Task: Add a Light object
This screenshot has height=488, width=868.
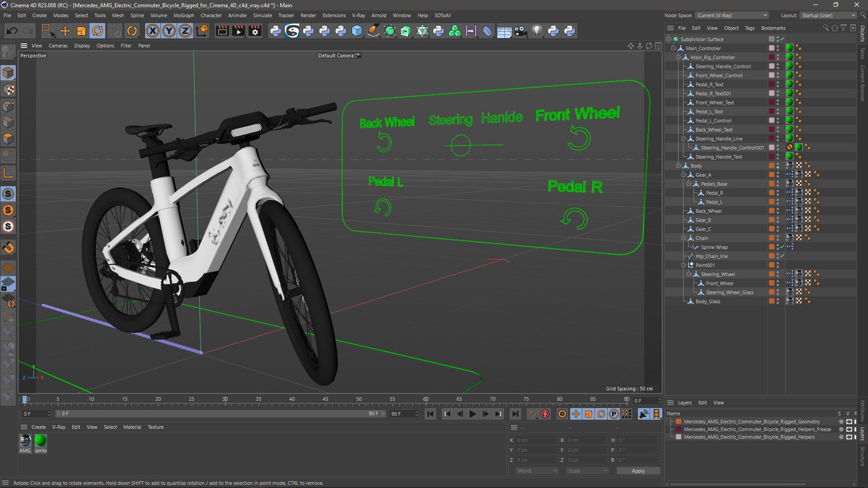Action: [x=537, y=31]
